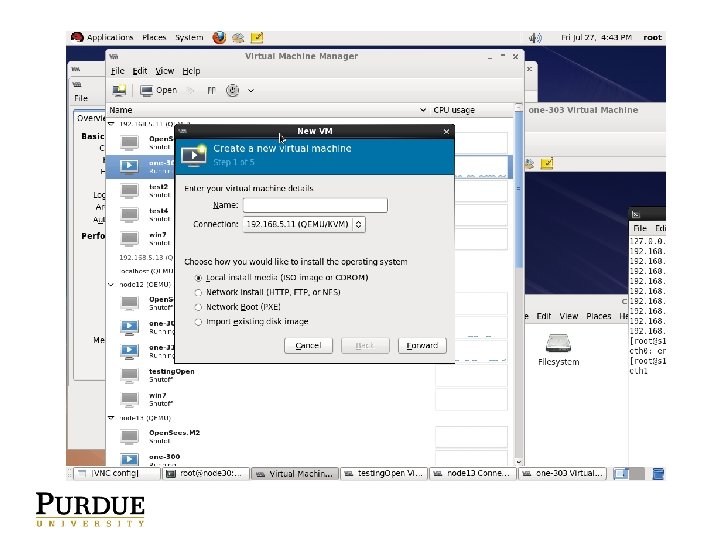Select the one-300 VM name text
The width and height of the screenshot is (720, 540).
164,456
